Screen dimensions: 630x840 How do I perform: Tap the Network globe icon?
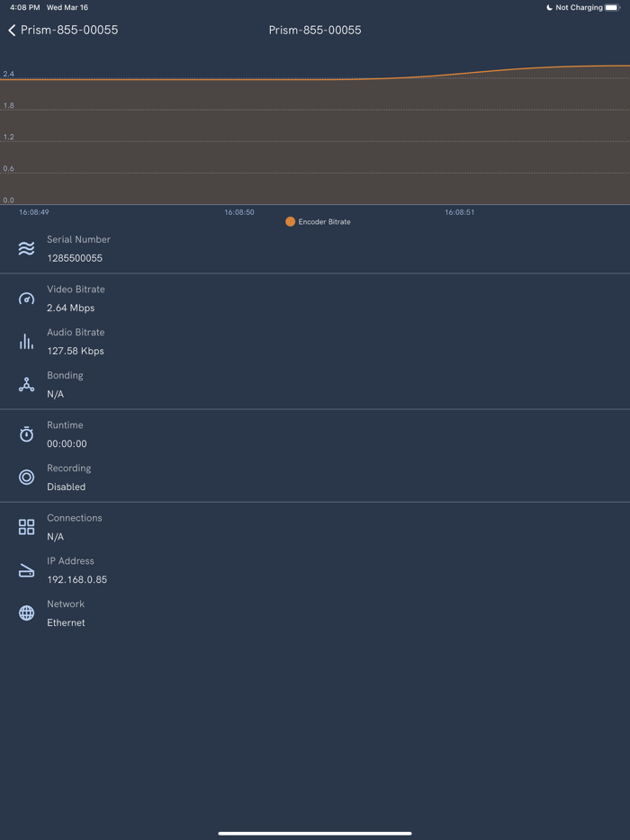pos(26,612)
